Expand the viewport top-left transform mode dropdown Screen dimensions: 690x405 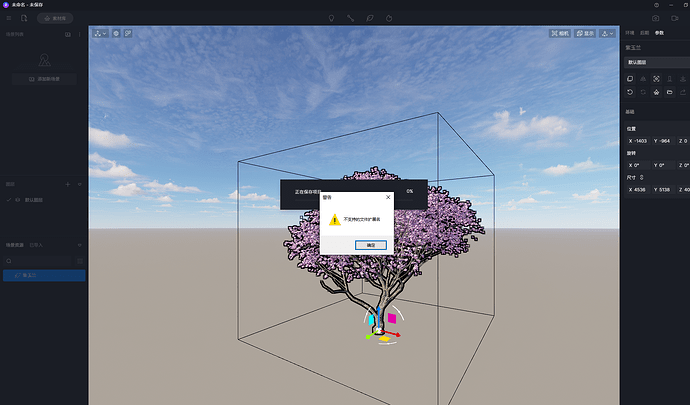101,33
